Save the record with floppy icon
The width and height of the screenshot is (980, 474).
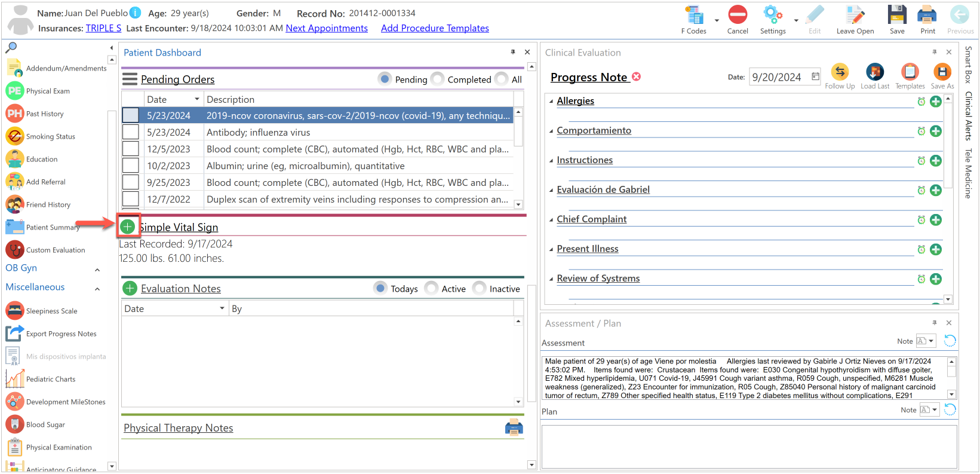897,15
